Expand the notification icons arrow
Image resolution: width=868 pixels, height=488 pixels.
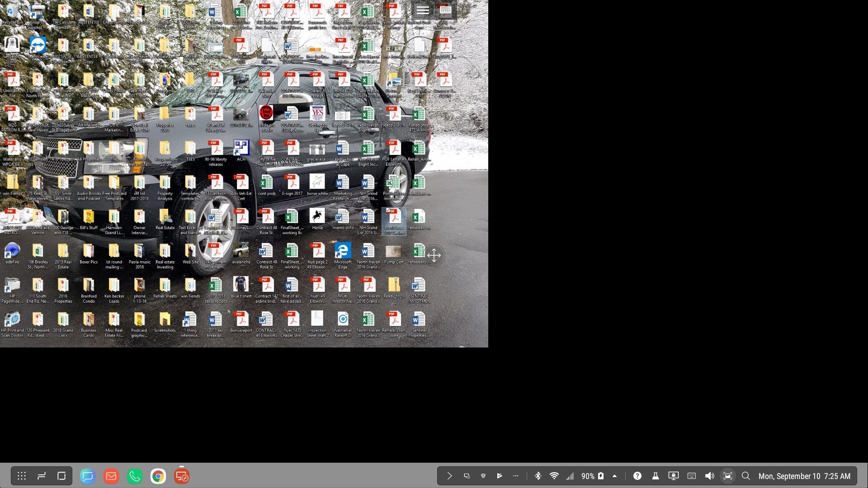[449, 476]
